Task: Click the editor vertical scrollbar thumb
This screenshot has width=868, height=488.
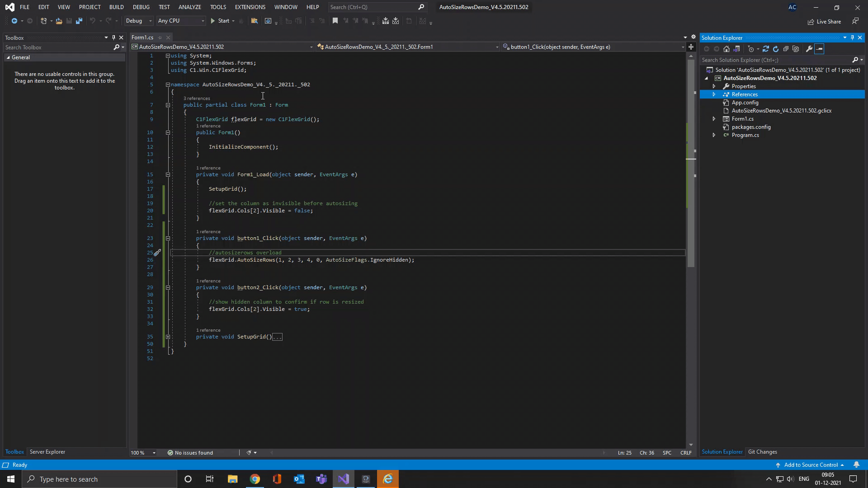Action: pyautogui.click(x=691, y=163)
